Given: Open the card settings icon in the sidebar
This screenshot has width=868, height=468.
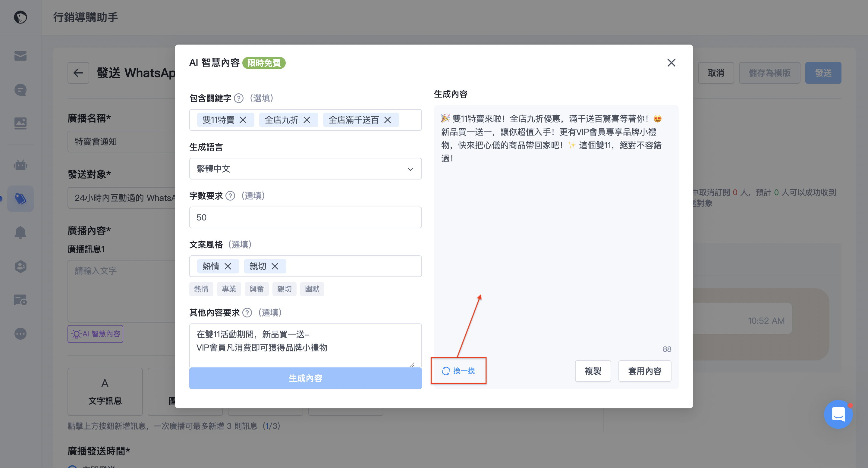Looking at the screenshot, I should 20,300.
